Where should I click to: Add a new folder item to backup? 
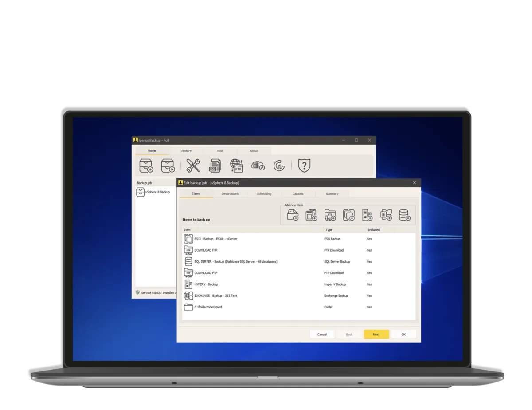point(293,215)
